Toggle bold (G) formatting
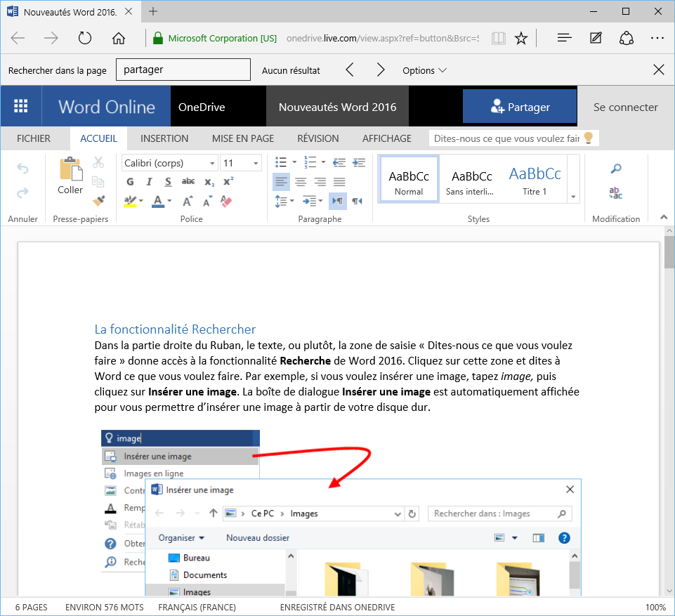Screen dimensions: 675x616 coord(130,182)
